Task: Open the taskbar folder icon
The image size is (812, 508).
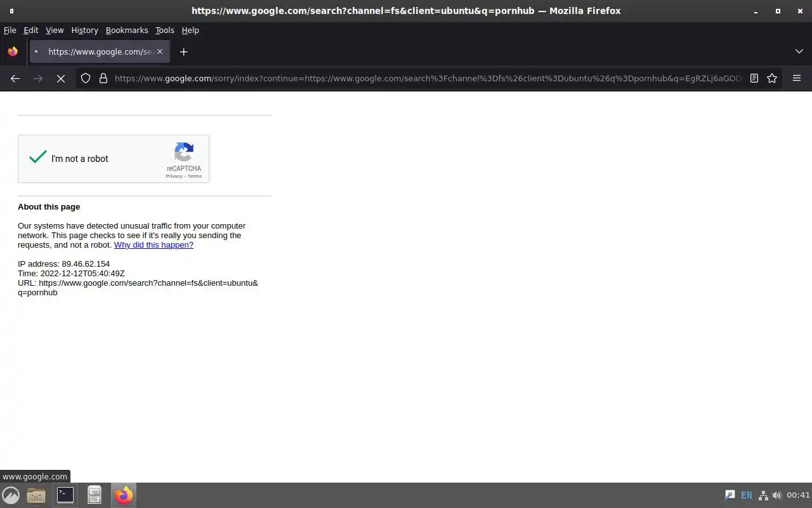Action: (x=36, y=495)
